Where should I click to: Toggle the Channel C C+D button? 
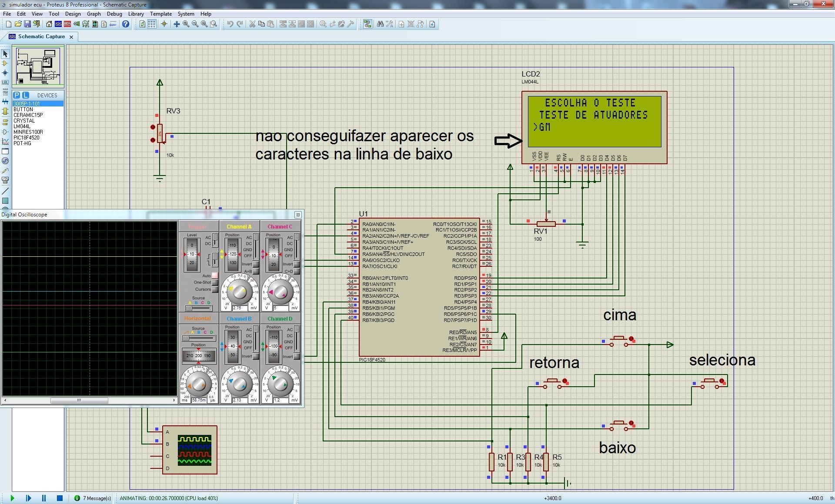(297, 271)
